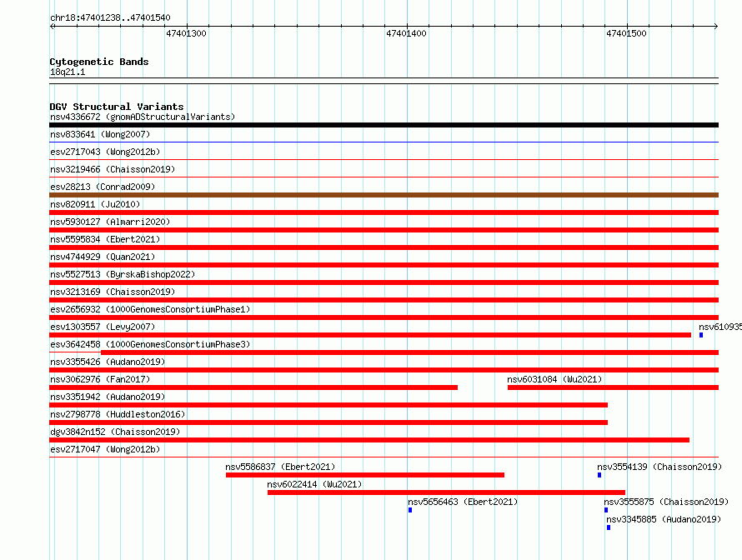Click the red bar under nsv3213169 (Chaisson2019)

[x=384, y=300]
